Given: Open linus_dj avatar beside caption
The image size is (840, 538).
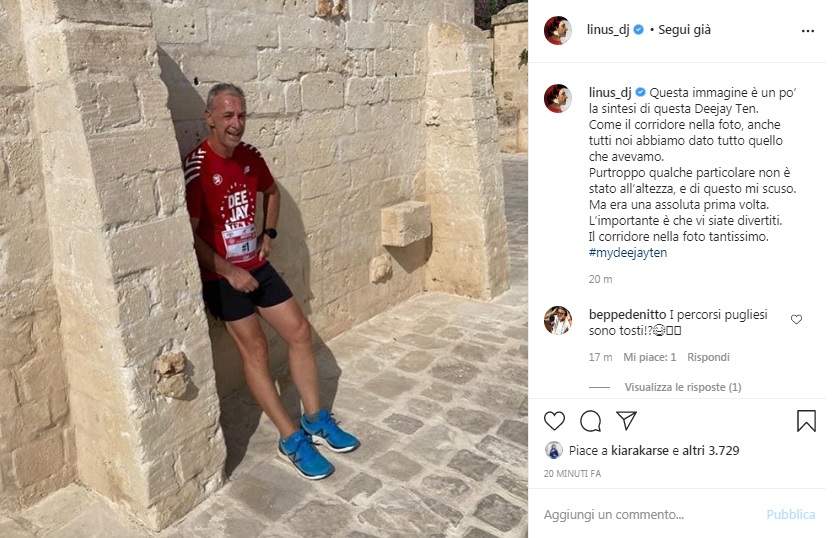Looking at the screenshot, I should tap(558, 98).
